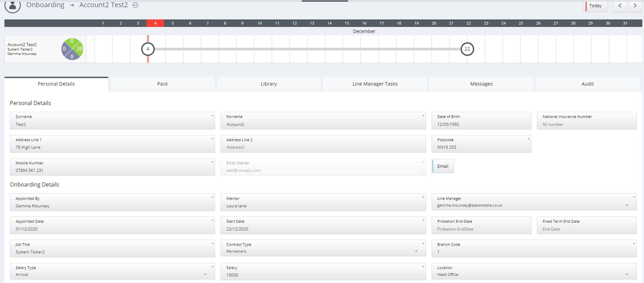
Task: Go to next month with right arrow
Action: click(x=635, y=6)
